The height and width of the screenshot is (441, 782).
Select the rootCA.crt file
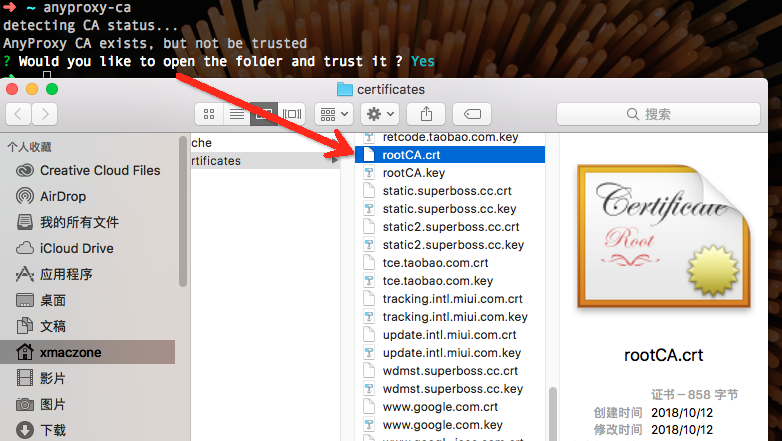pyautogui.click(x=450, y=155)
